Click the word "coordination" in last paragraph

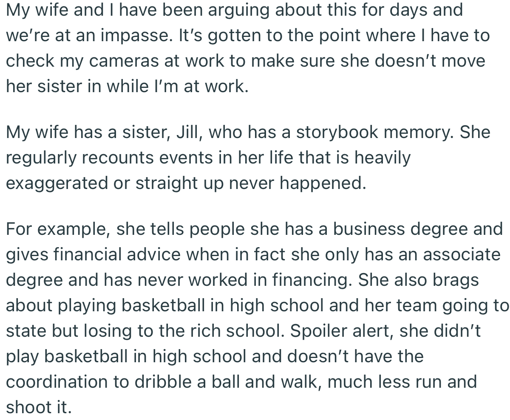(x=56, y=382)
